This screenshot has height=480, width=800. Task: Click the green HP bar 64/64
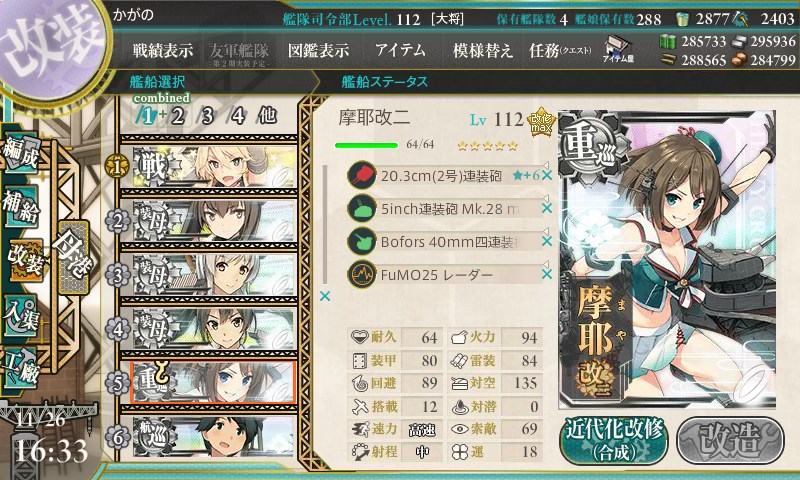point(366,145)
